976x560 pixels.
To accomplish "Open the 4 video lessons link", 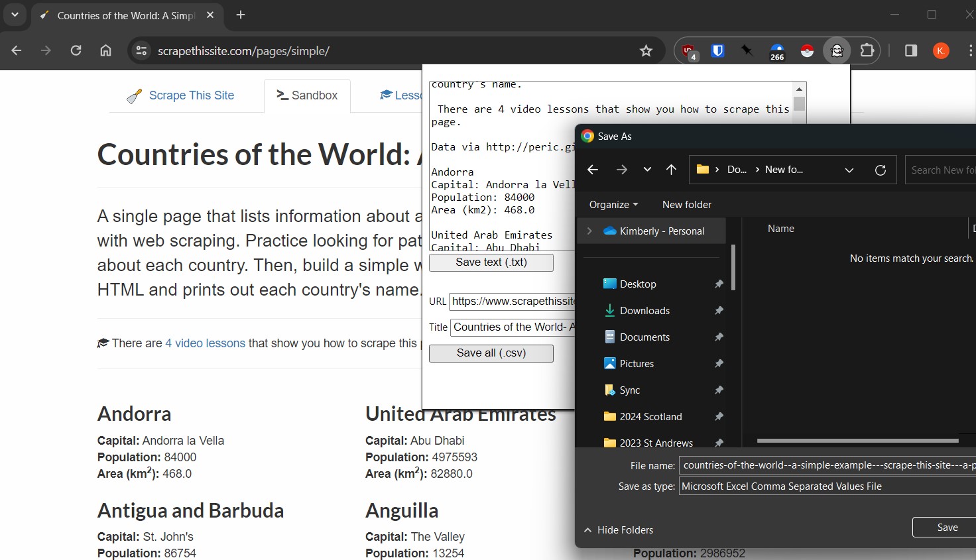I will point(205,343).
